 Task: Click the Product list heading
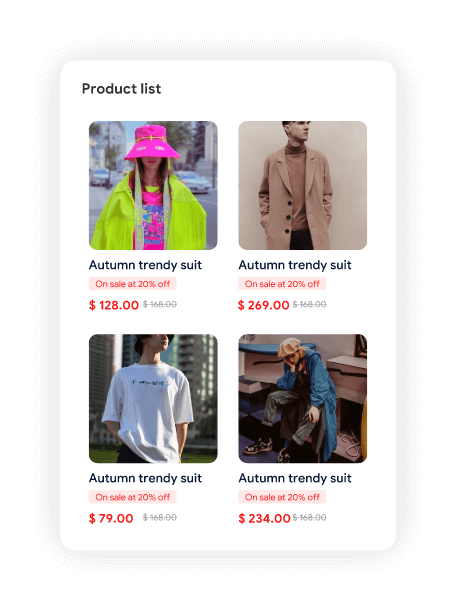click(121, 89)
